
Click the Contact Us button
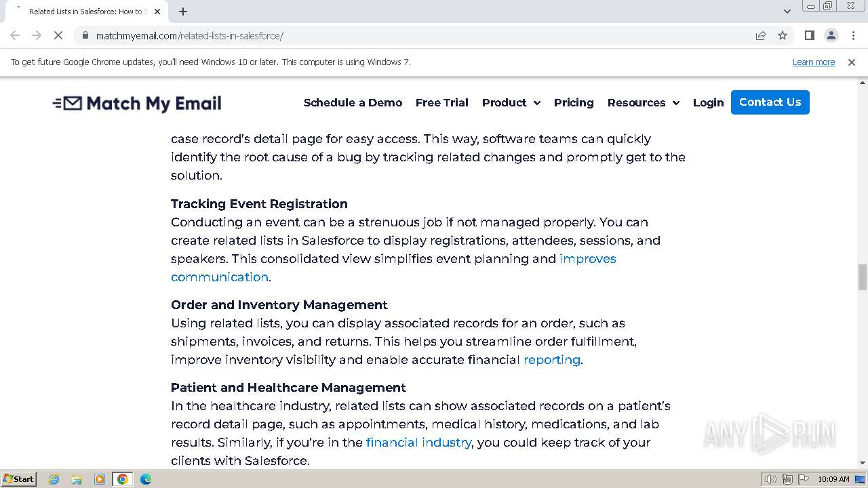[770, 102]
